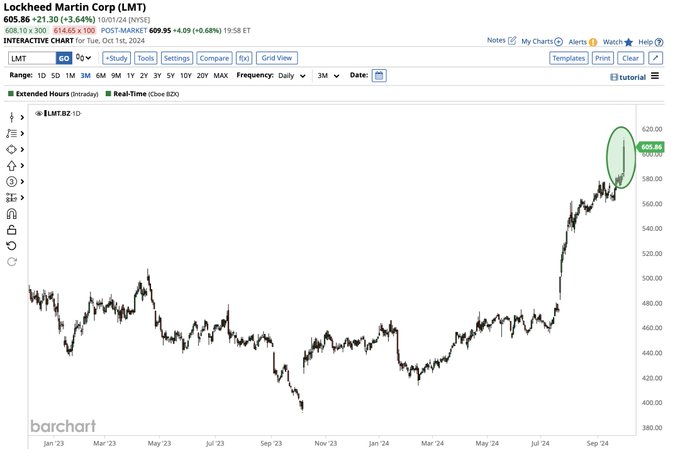Select the 3M range

(x=85, y=75)
